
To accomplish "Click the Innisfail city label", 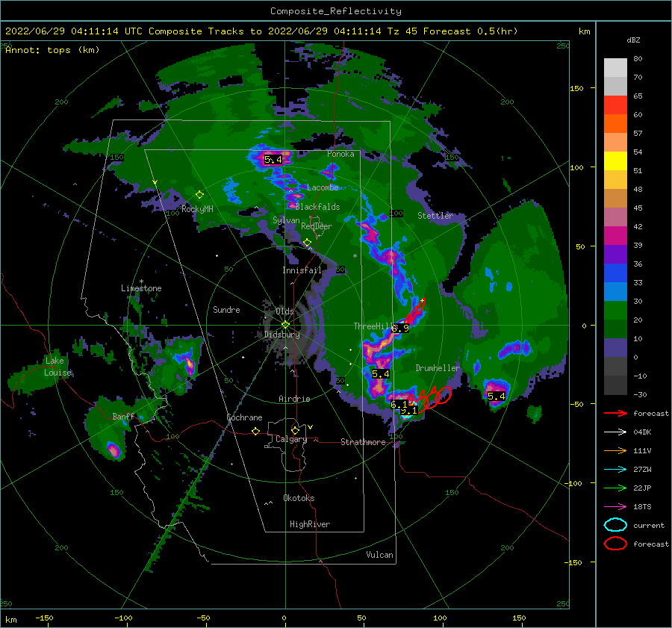I will coord(302,270).
